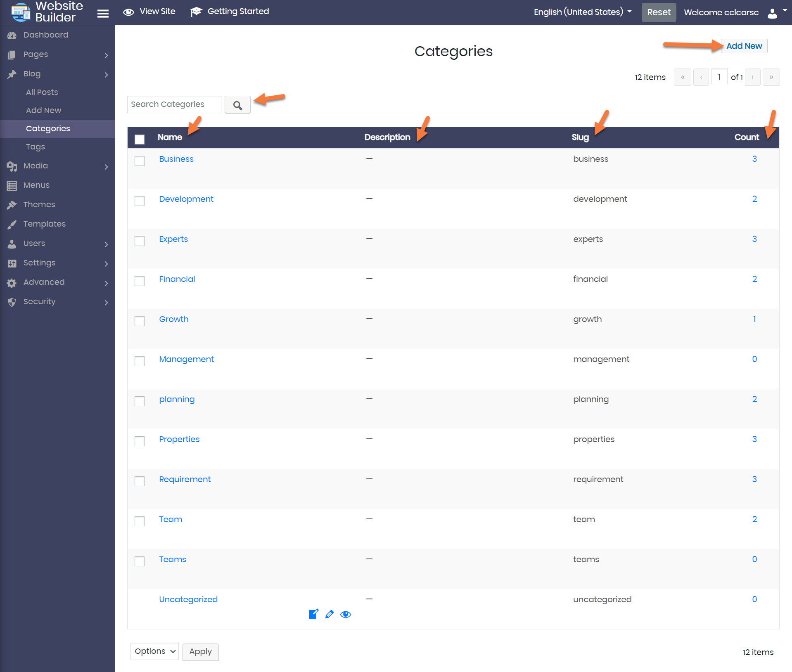This screenshot has width=792, height=672.
Task: Click the View Site eye icon
Action: pos(128,12)
